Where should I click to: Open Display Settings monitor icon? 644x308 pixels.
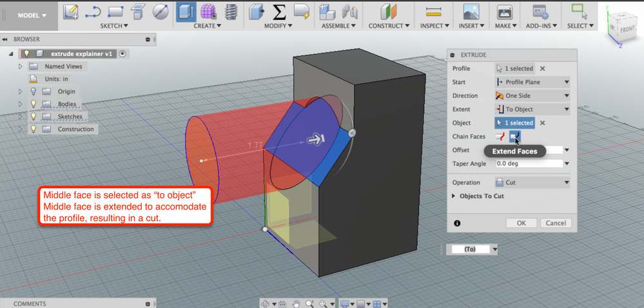click(345, 304)
